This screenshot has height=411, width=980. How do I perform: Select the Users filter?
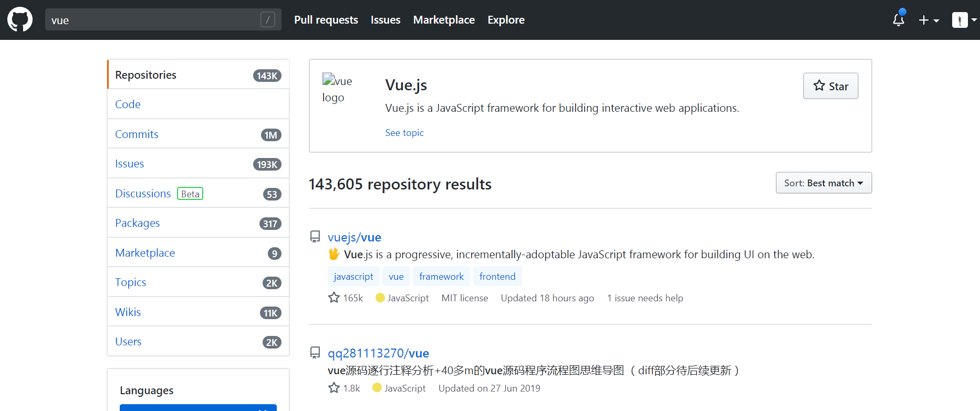tap(199, 342)
